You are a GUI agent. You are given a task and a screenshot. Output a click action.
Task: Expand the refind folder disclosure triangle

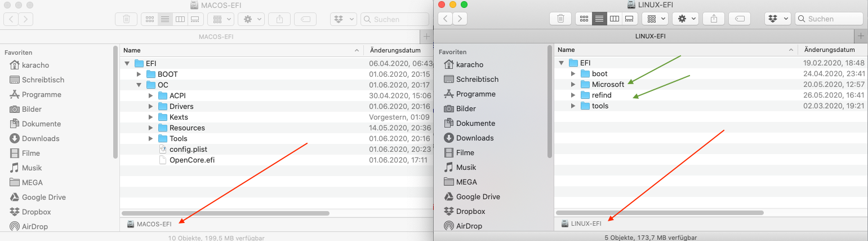point(573,95)
